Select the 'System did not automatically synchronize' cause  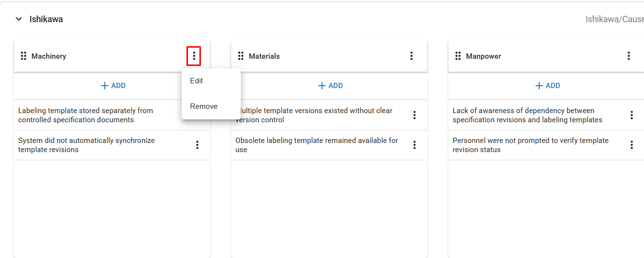87,145
